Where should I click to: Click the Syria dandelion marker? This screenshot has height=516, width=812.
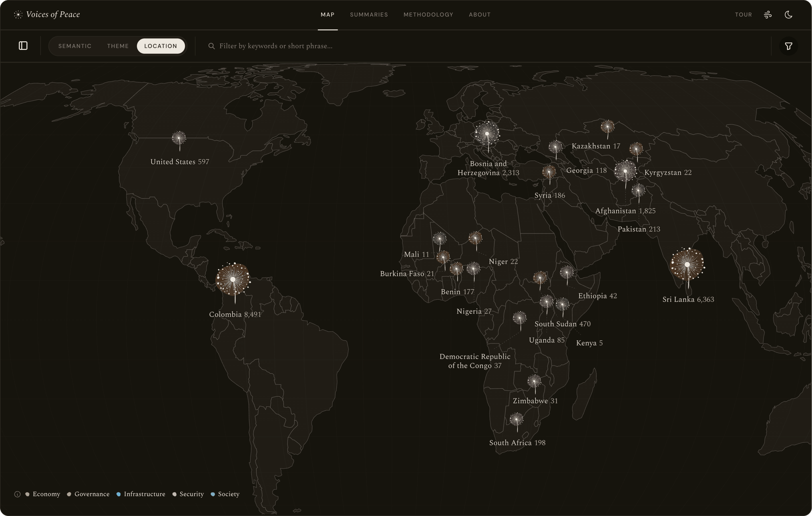[x=549, y=172]
